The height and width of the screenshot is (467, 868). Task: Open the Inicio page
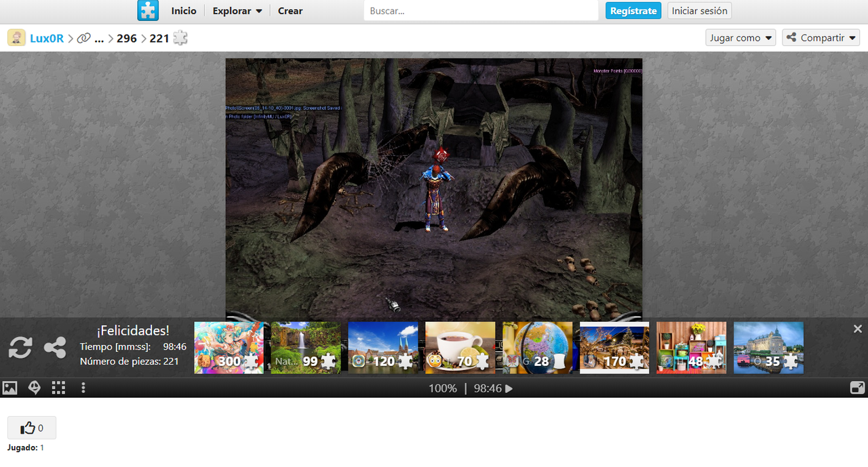[184, 11]
